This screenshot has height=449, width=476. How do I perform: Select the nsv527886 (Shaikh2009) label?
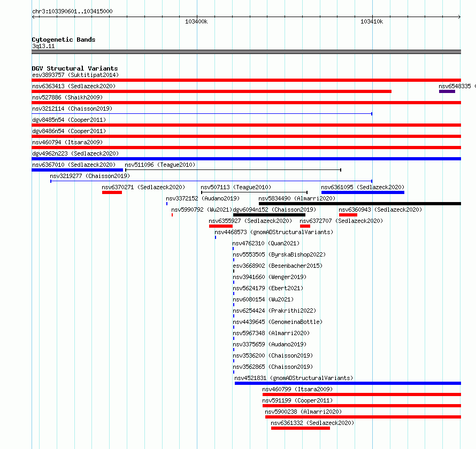tap(67, 97)
